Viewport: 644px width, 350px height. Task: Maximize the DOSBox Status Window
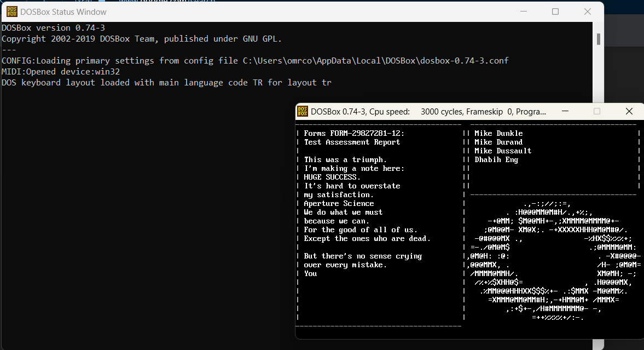pos(555,12)
